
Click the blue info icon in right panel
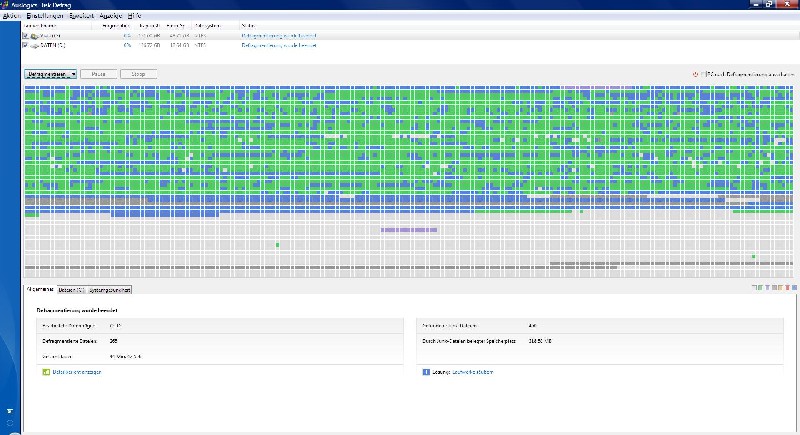click(425, 371)
